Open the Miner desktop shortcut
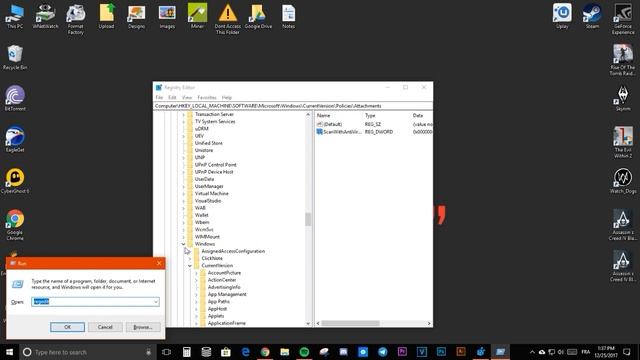 point(197,16)
